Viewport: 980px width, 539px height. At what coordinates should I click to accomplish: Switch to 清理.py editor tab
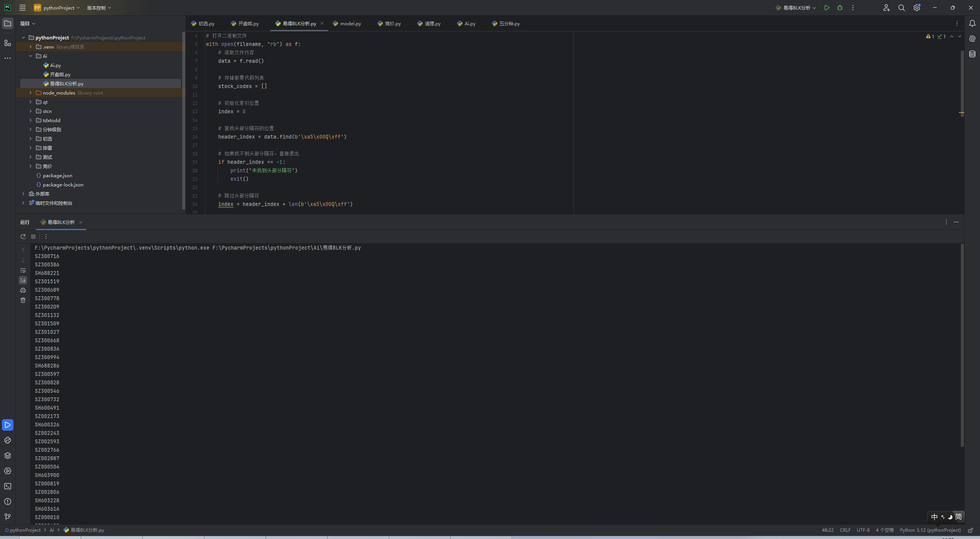point(429,23)
